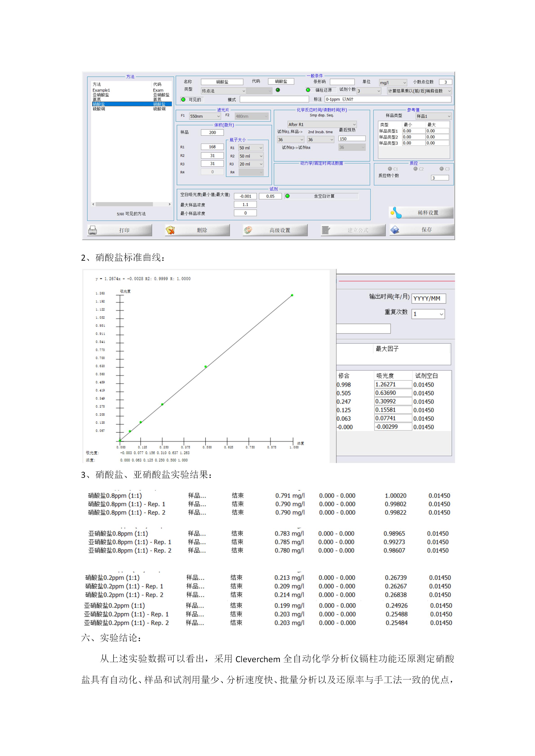The height and width of the screenshot is (756, 535).
Task: Click the 保存 save button
Action: pos(421,229)
